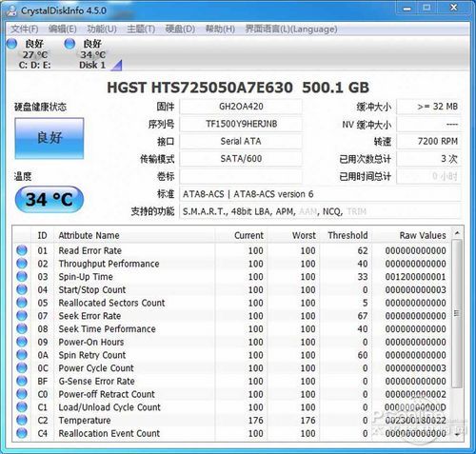Viewport: 476px width, 454px height.
Task: Click the status icon for Reallocated Sectors Count
Action: point(22,303)
